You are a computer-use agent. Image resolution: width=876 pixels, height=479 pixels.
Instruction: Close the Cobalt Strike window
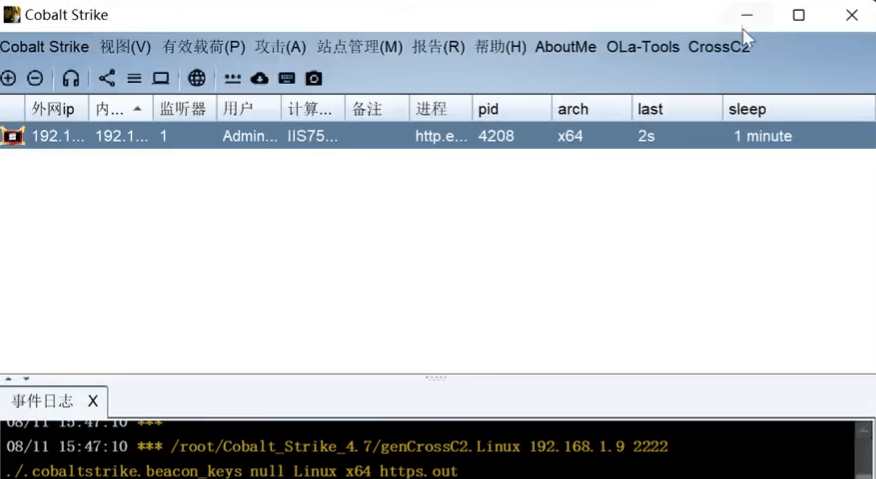coord(851,15)
